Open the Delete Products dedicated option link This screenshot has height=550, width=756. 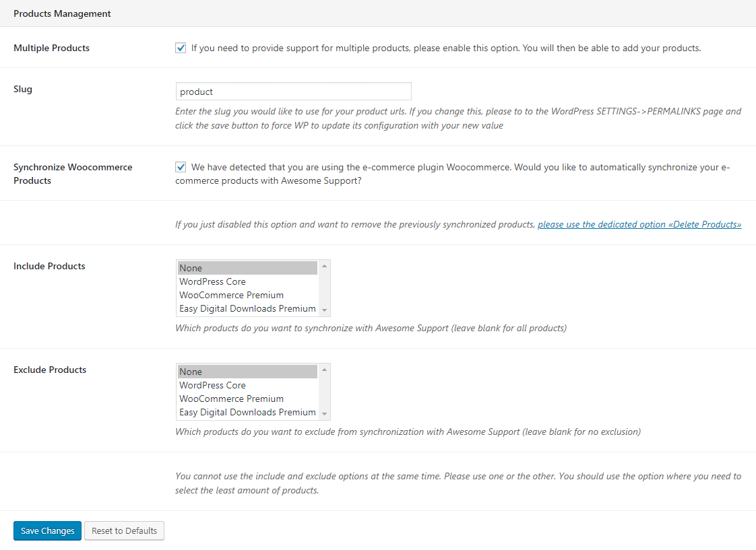[639, 224]
